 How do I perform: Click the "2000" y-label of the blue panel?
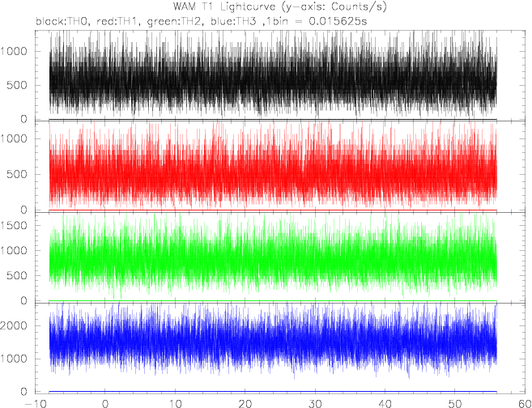click(x=14, y=326)
